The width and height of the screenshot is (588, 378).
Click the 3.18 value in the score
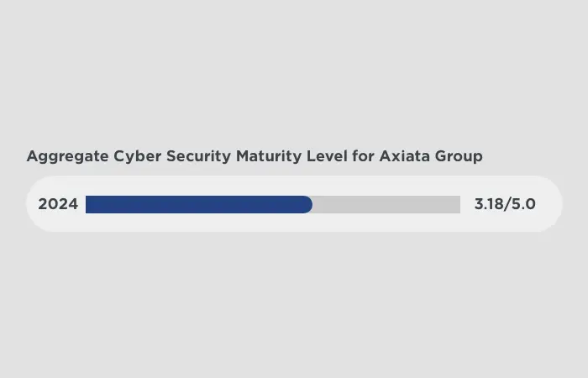coord(489,204)
